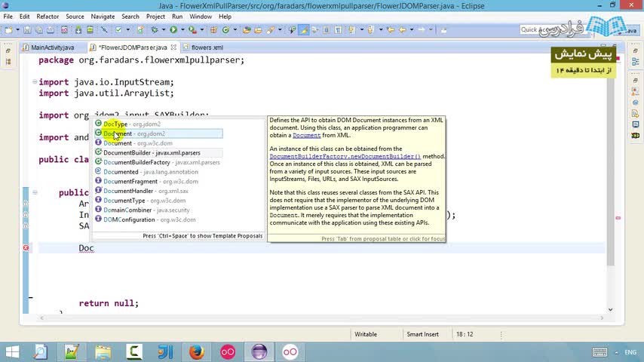Click the green Run button icon
The width and height of the screenshot is (644, 362).
click(x=173, y=30)
